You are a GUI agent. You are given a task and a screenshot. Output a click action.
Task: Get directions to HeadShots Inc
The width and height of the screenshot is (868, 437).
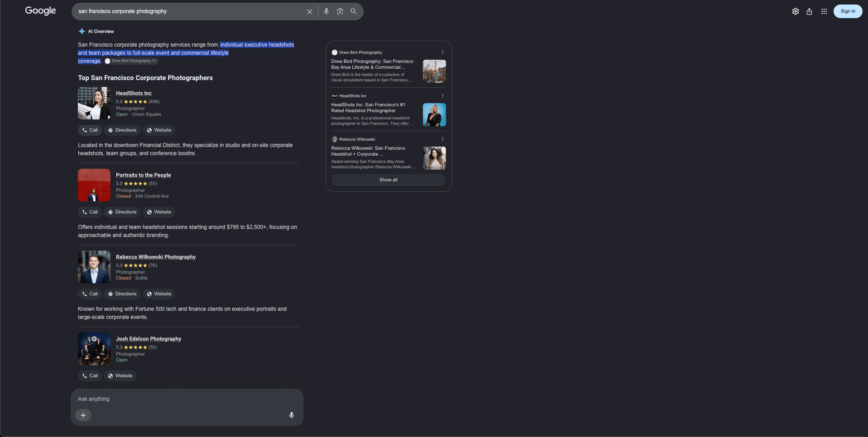(x=122, y=130)
